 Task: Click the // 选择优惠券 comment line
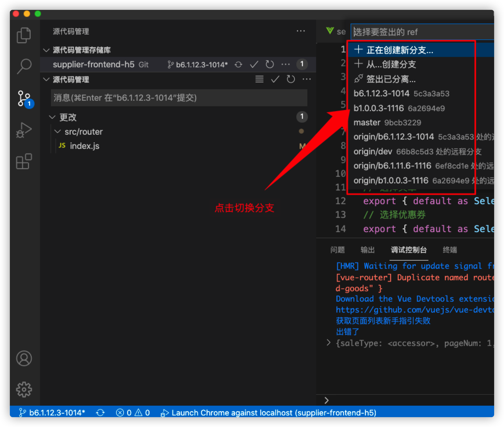394,215
